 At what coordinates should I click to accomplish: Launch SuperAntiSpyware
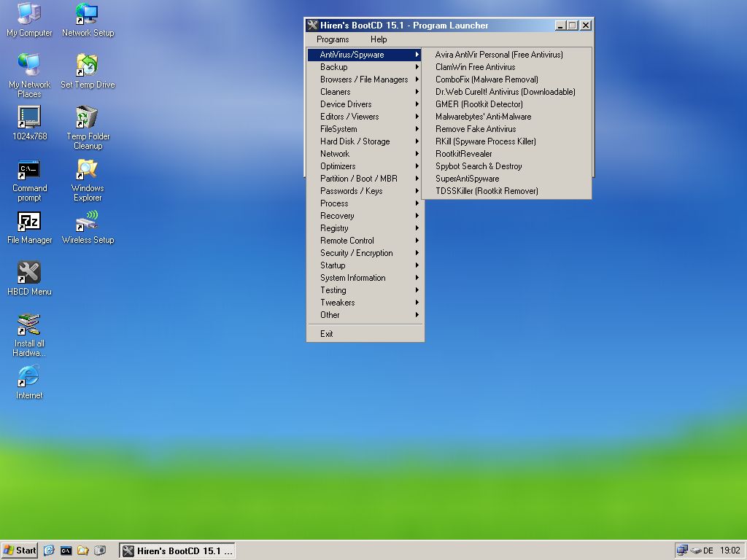tap(506, 179)
